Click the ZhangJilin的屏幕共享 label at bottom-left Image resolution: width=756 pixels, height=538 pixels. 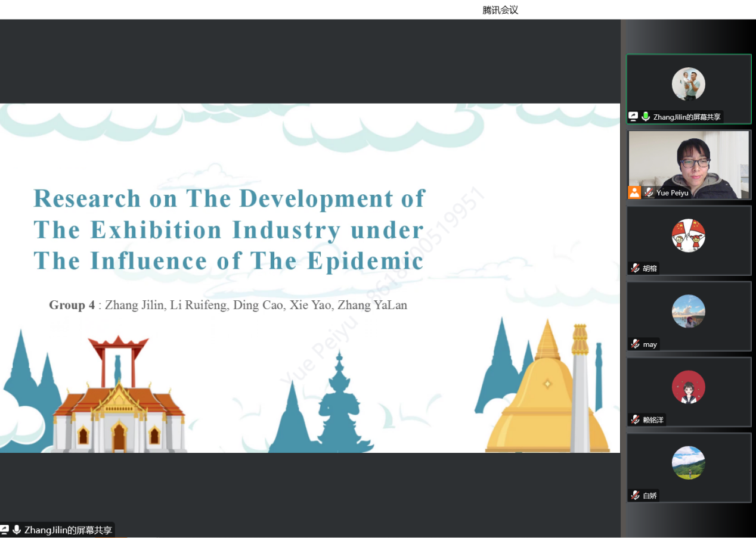click(x=68, y=530)
